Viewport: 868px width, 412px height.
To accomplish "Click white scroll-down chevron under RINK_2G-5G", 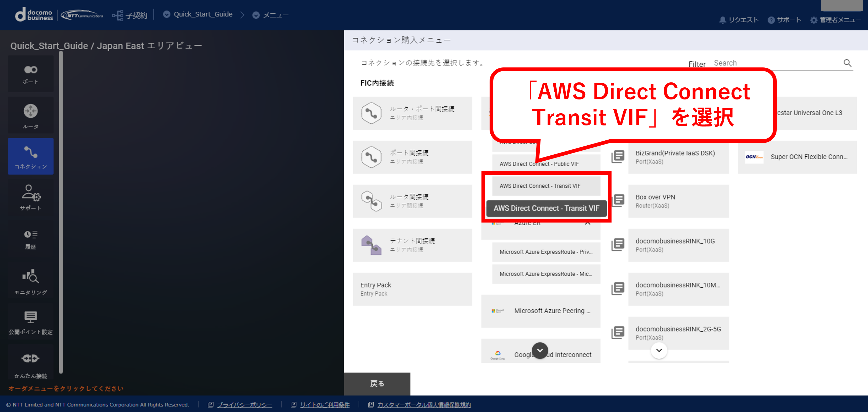I will point(659,351).
